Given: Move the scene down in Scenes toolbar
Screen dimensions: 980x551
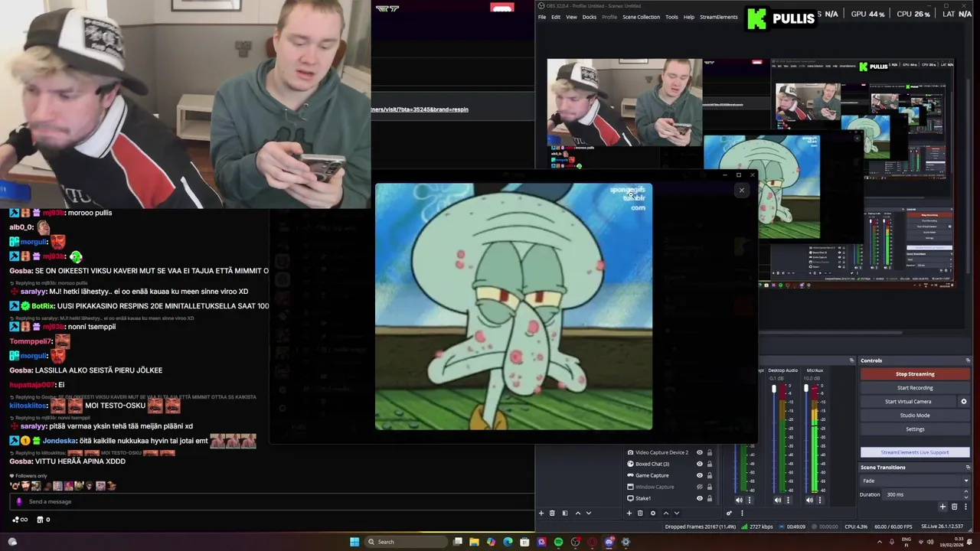Looking at the screenshot, I should [x=589, y=514].
